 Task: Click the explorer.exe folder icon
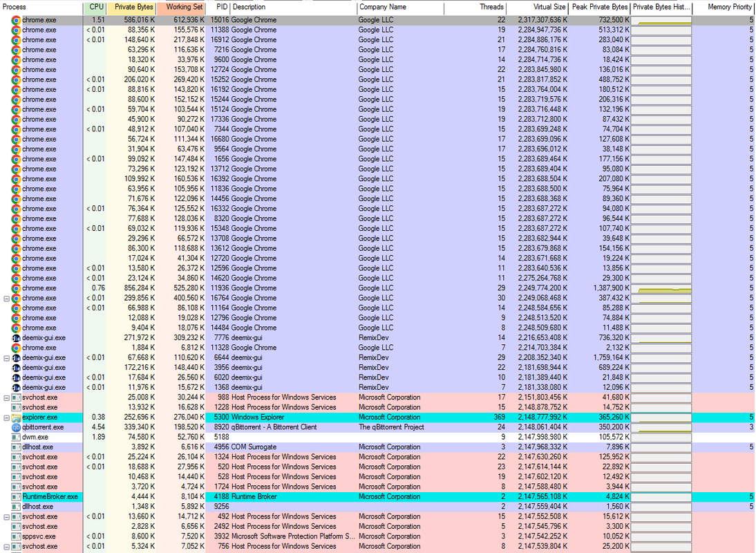(16, 418)
